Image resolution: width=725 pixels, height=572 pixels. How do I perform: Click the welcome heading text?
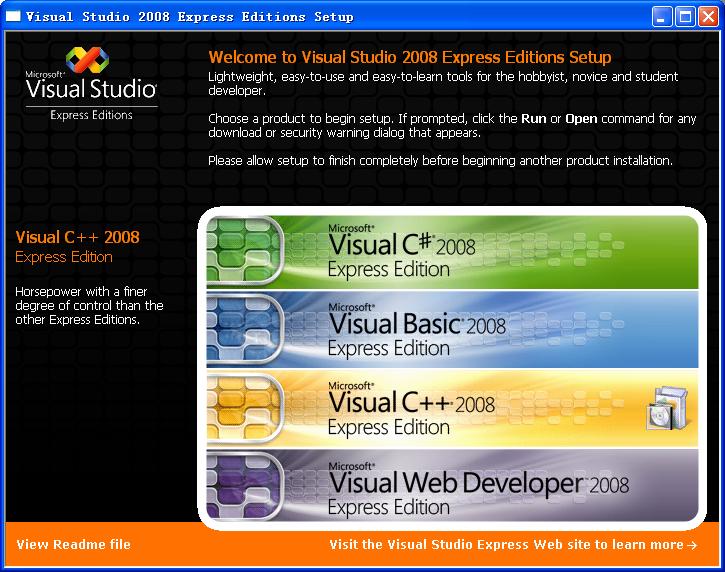pos(410,57)
